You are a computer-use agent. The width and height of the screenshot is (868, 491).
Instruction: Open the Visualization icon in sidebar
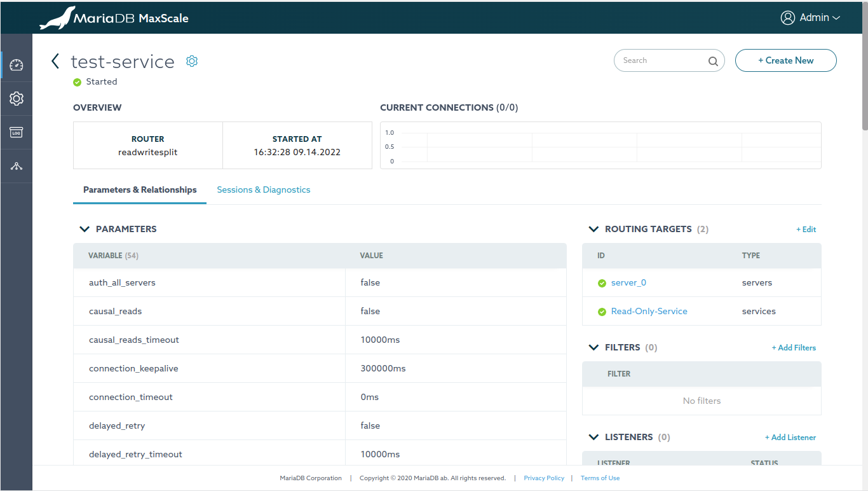(17, 167)
